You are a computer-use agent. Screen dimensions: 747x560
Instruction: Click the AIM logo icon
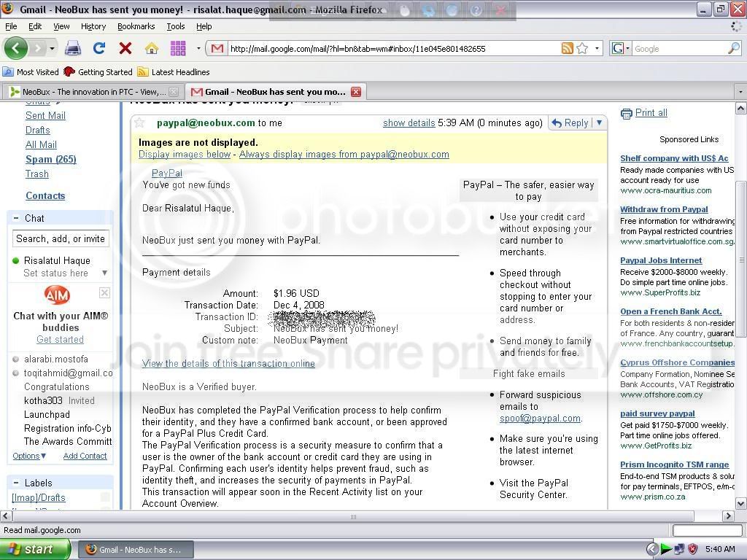tap(57, 295)
